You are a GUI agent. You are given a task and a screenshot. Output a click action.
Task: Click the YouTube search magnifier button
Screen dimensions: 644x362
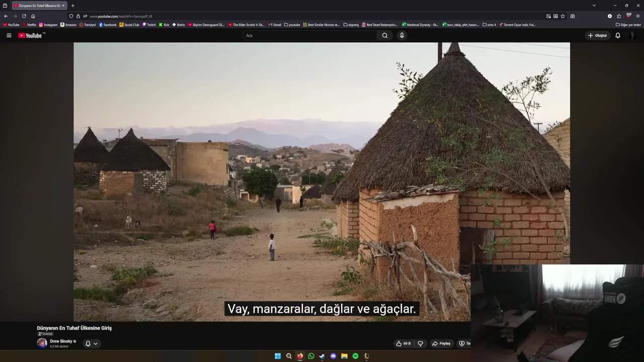click(x=385, y=36)
